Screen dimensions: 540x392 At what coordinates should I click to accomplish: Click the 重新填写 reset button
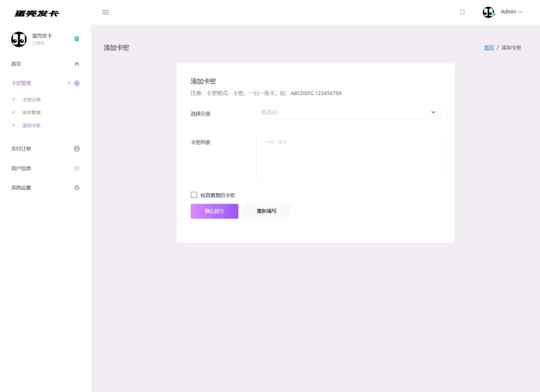coord(266,211)
